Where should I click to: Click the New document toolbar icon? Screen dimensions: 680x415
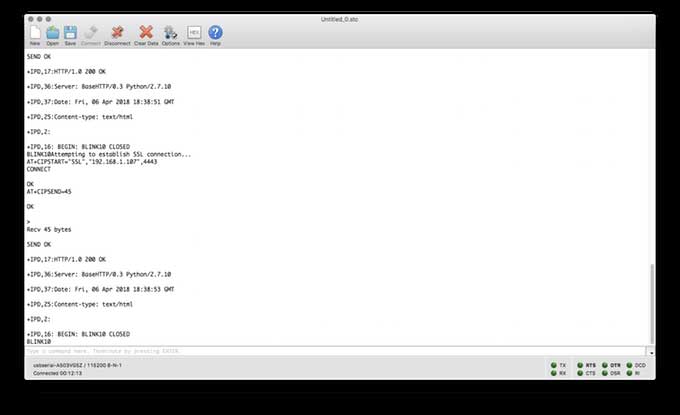35,34
